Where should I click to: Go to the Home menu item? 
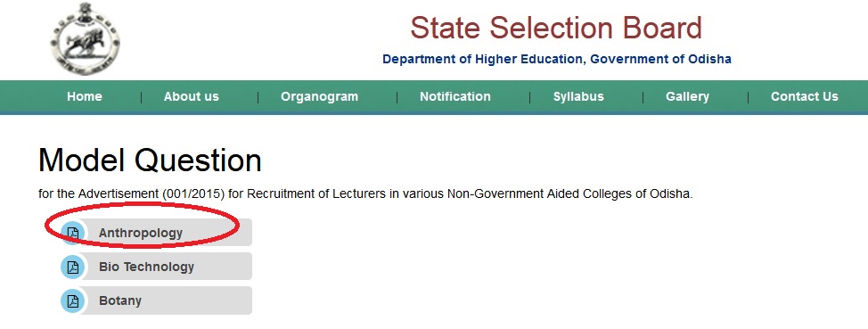85,96
